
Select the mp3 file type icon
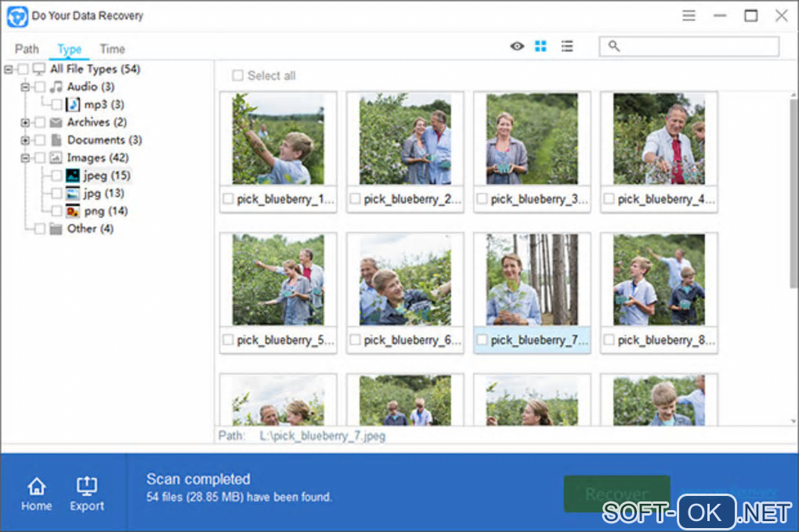coord(73,104)
